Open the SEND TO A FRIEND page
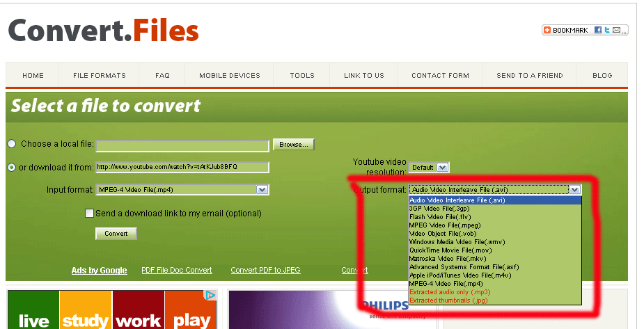This screenshot has height=329, width=644. click(529, 76)
